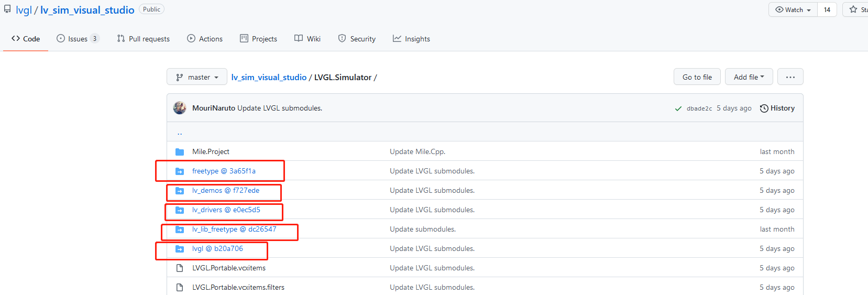Screen dimensions: 868x295
Task: Open the Security tab
Action: (357, 39)
